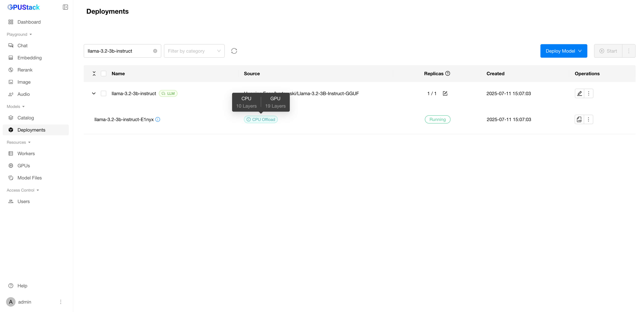Collapse the Playground section
The image size is (644, 312).
pos(19,34)
